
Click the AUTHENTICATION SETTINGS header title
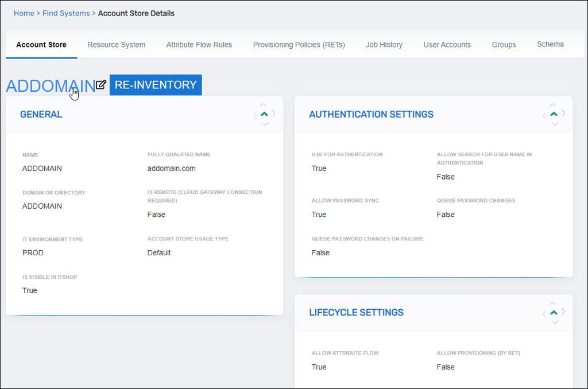pyautogui.click(x=371, y=114)
